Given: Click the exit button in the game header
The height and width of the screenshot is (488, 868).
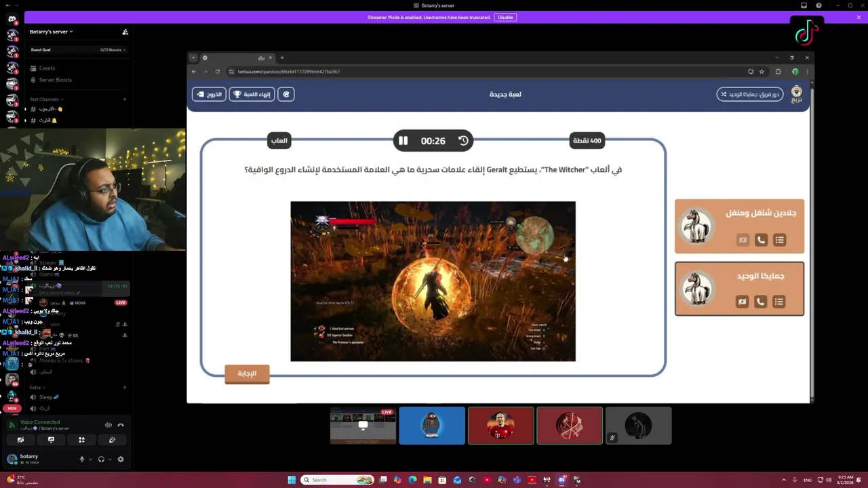Looking at the screenshot, I should point(209,94).
